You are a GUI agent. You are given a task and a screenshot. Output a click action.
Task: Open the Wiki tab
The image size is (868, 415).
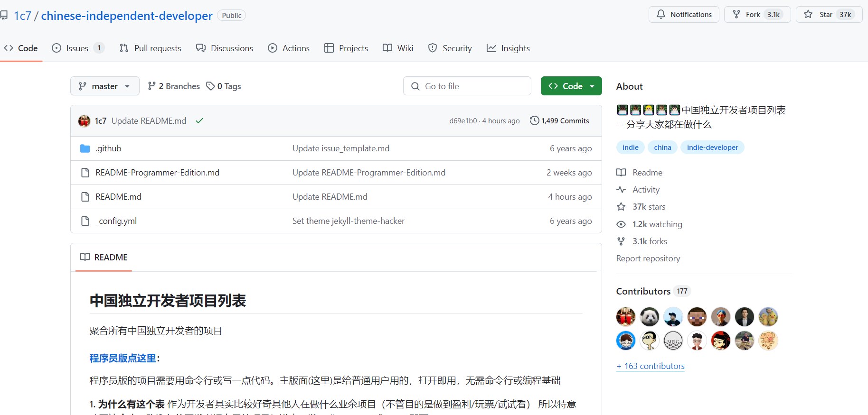(398, 48)
